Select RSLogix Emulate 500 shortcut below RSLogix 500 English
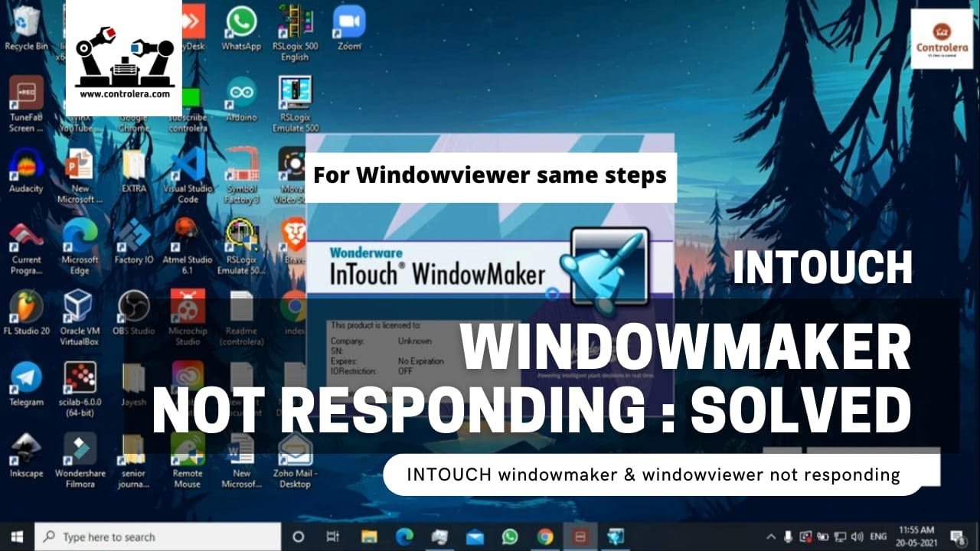The width and height of the screenshot is (980, 551). point(295,104)
